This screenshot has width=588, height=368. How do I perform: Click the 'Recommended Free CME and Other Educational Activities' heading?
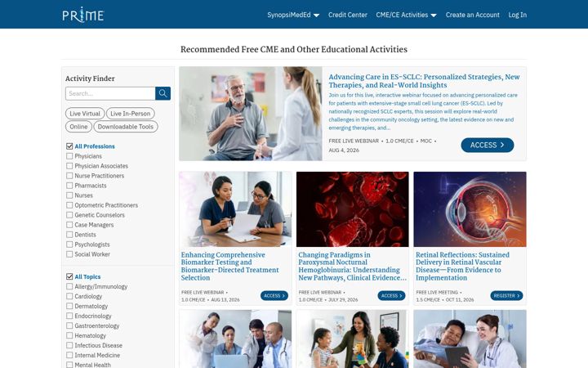(294, 49)
